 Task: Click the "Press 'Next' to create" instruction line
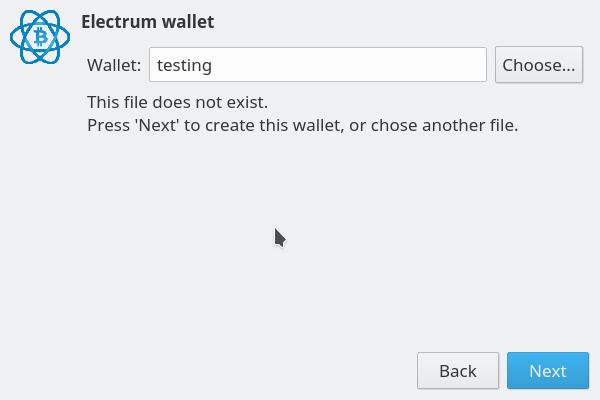tap(303, 125)
